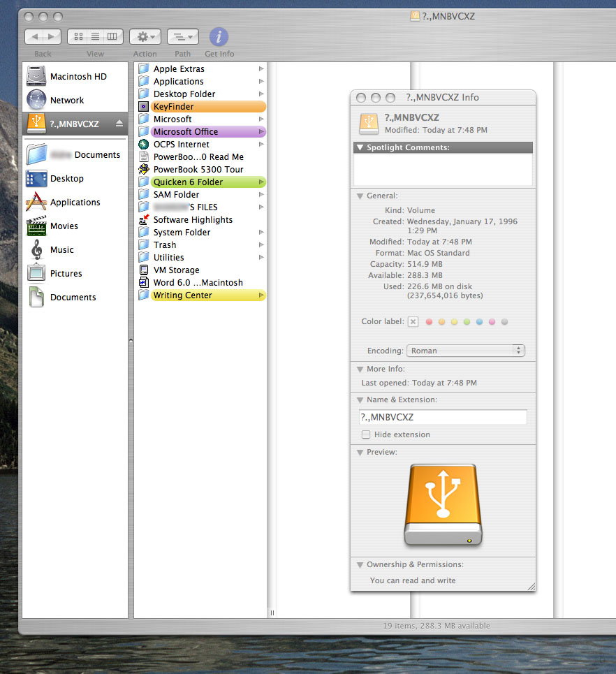
Task: Open the Applications sidebar shortcut
Action: tap(75, 202)
